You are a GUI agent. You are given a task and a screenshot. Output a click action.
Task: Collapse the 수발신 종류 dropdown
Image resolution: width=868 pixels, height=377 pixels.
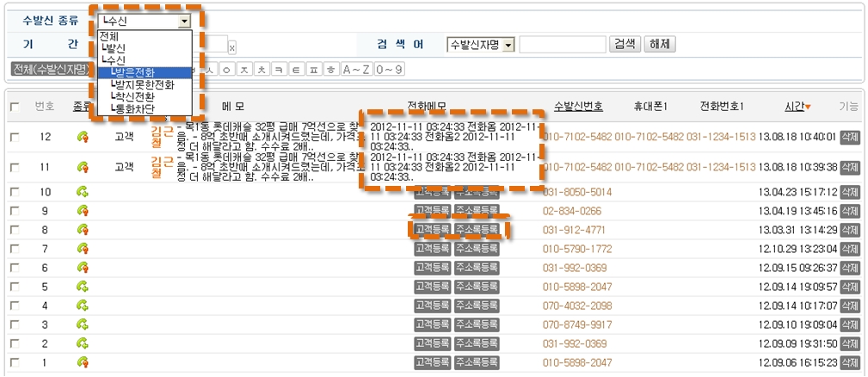(x=183, y=21)
